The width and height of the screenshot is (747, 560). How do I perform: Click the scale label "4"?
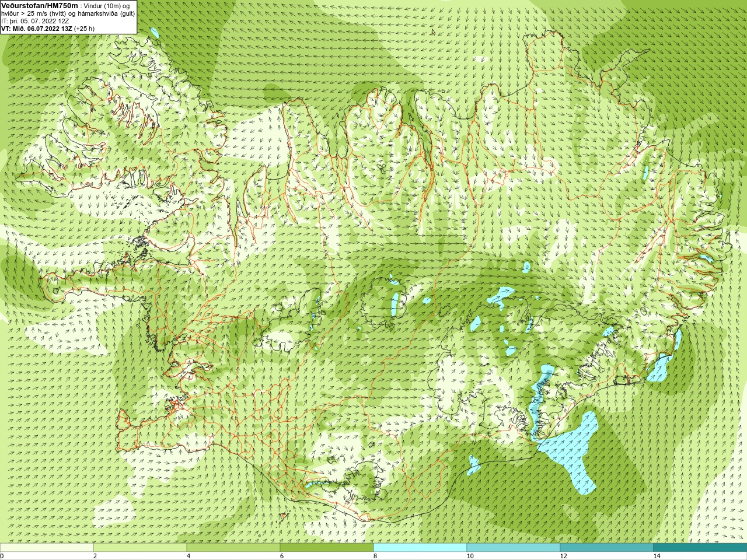pyautogui.click(x=189, y=556)
